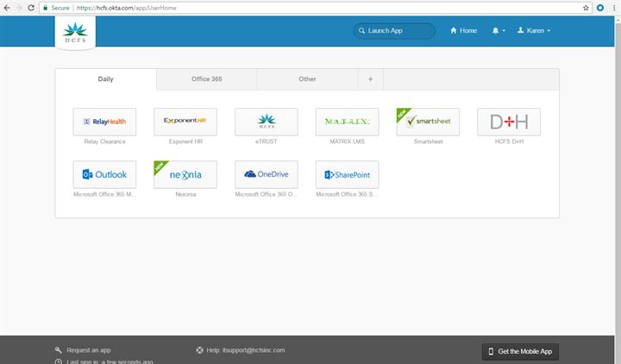The height and width of the screenshot is (364, 621).
Task: Launch the HCFS D+H app
Action: (508, 122)
